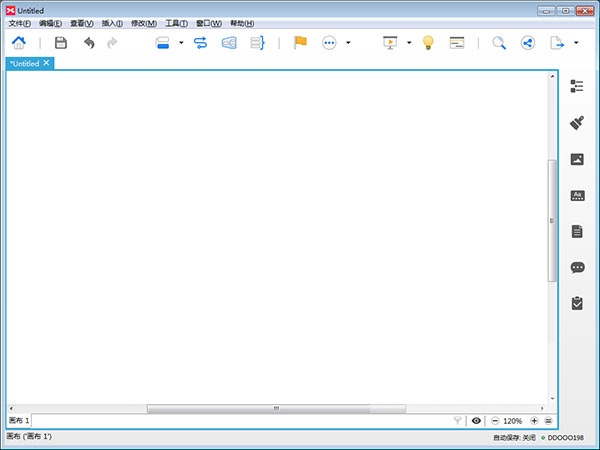Viewport: 600px width, 450px height.
Task: Click the zoom in plus button
Action: [534, 421]
